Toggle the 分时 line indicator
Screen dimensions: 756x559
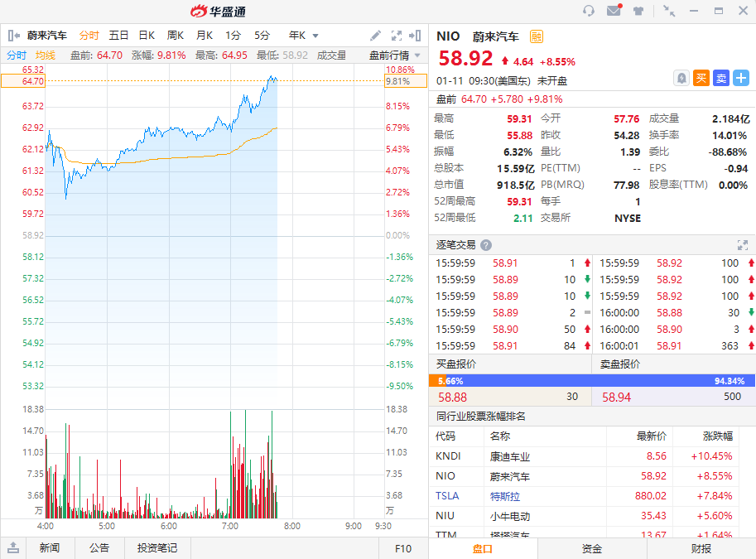pyautogui.click(x=17, y=55)
